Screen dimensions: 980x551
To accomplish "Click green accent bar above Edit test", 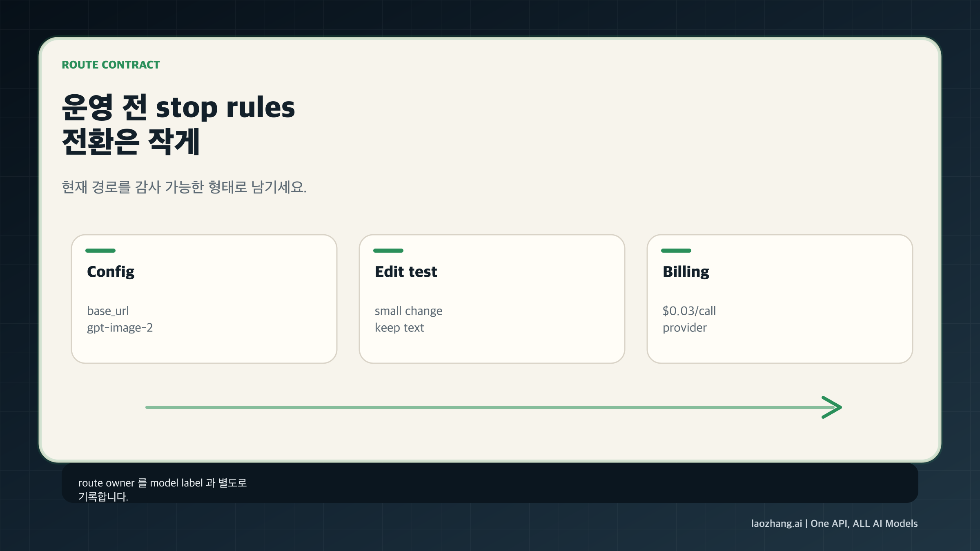I will coord(388,251).
